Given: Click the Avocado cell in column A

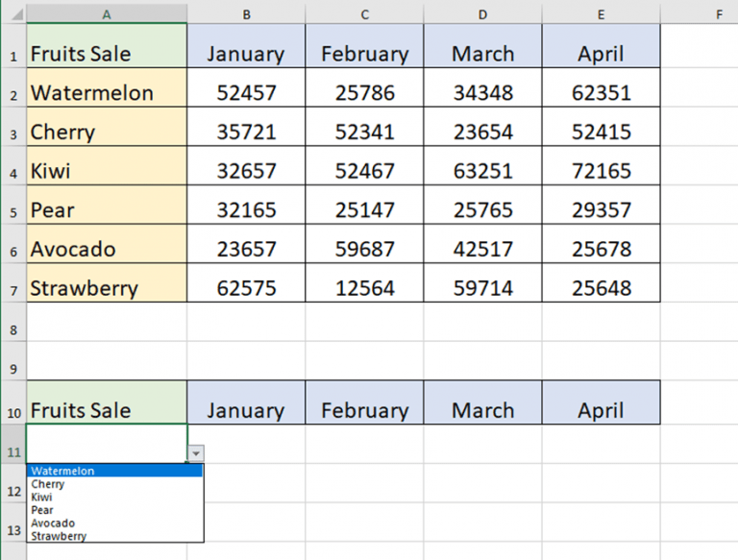Looking at the screenshot, I should pyautogui.click(x=107, y=244).
